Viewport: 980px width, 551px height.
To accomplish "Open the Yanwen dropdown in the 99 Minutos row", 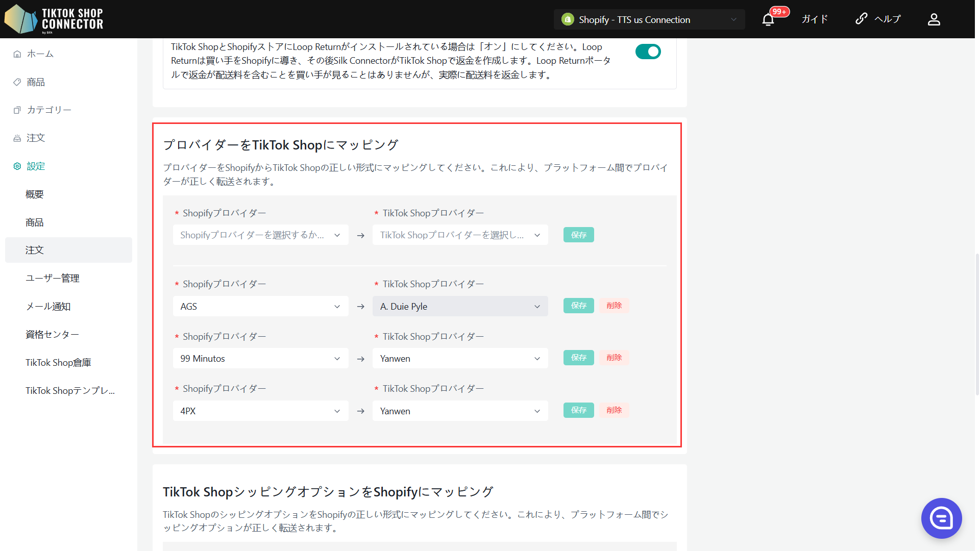I will click(x=460, y=358).
